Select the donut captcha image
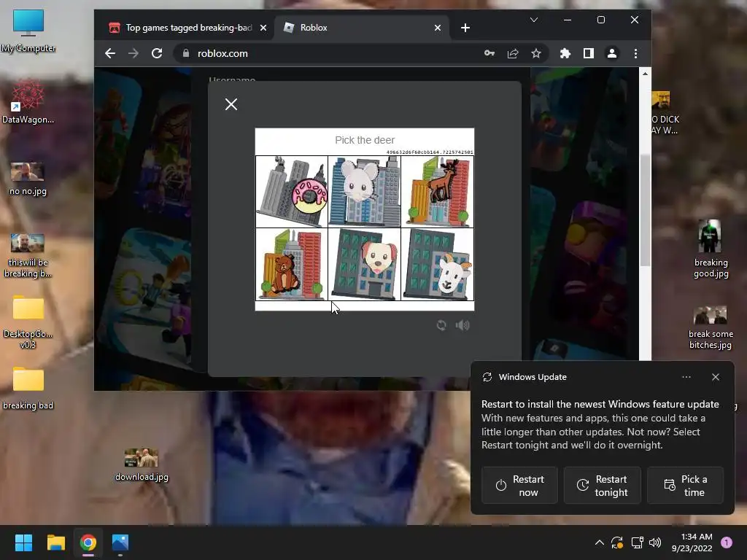 click(292, 192)
